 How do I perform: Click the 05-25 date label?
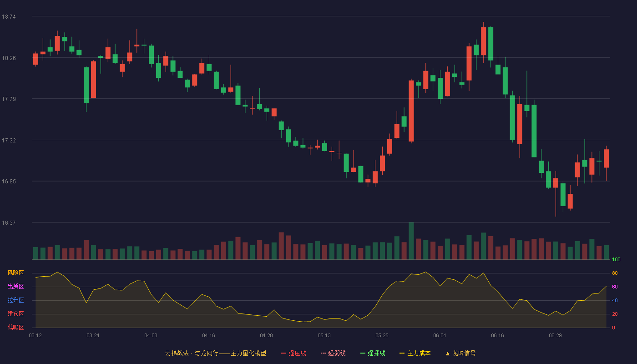point(382,335)
